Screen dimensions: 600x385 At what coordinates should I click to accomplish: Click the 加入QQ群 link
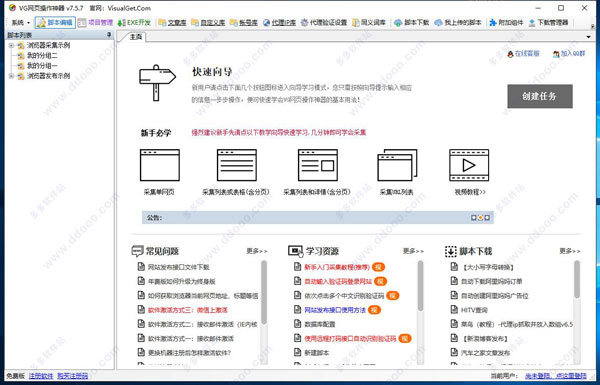(x=569, y=54)
